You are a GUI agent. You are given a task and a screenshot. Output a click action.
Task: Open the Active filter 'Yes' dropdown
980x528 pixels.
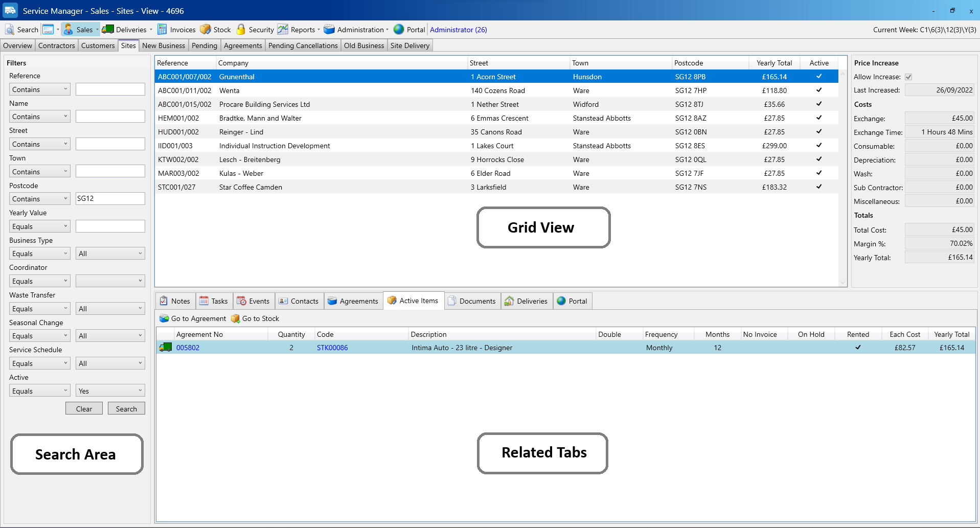pos(110,391)
